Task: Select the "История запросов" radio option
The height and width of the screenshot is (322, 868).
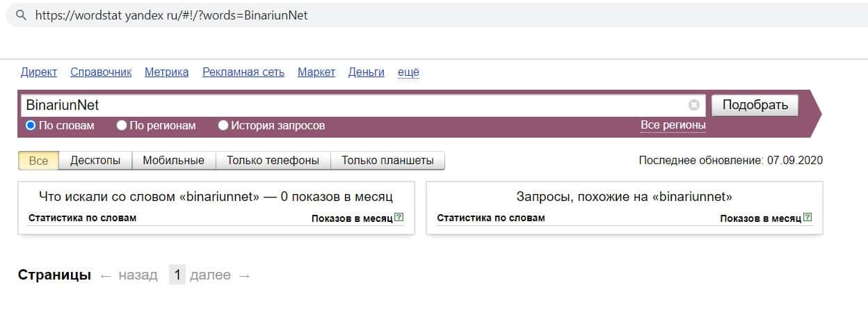Action: [x=223, y=126]
